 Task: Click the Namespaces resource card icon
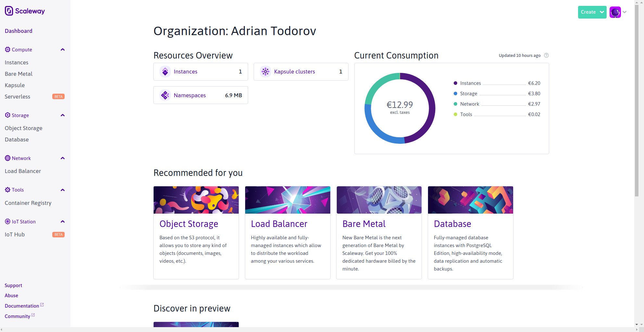[x=165, y=95]
